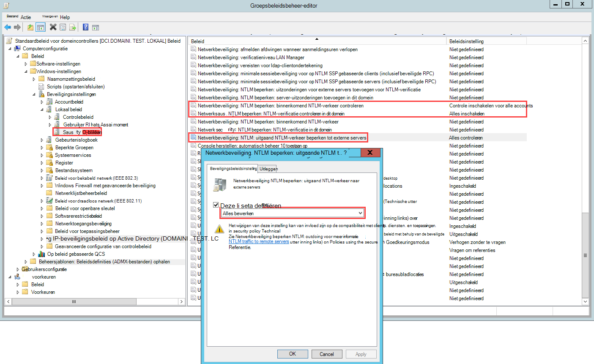Close the NTLM beperken dialog
Viewport: 594px width, 364px height.
tap(370, 153)
